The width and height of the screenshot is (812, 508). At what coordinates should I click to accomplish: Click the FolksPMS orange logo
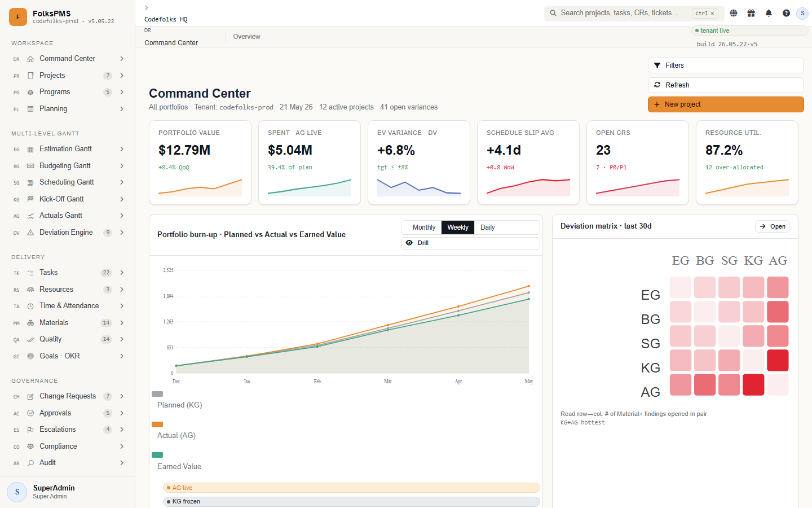click(x=18, y=17)
